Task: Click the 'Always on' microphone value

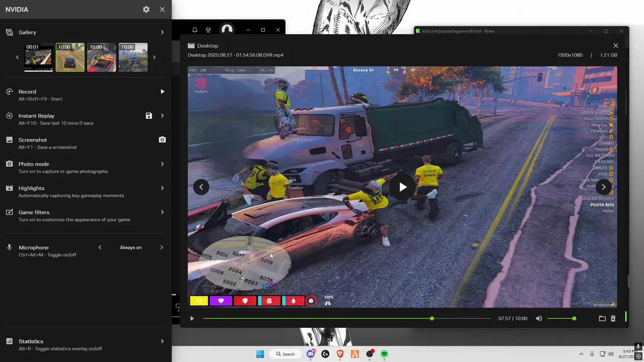Action: (131, 247)
